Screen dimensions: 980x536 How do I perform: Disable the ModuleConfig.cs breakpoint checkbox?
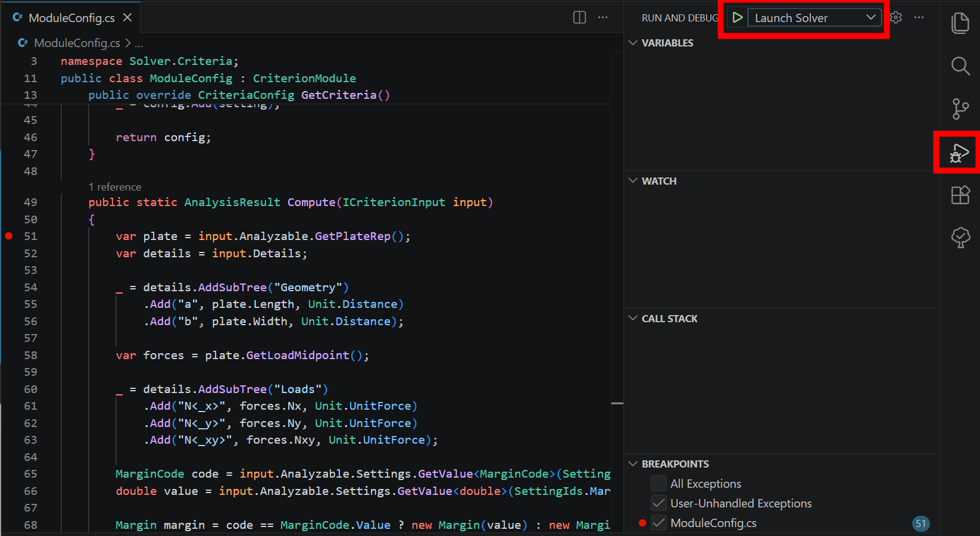(658, 522)
